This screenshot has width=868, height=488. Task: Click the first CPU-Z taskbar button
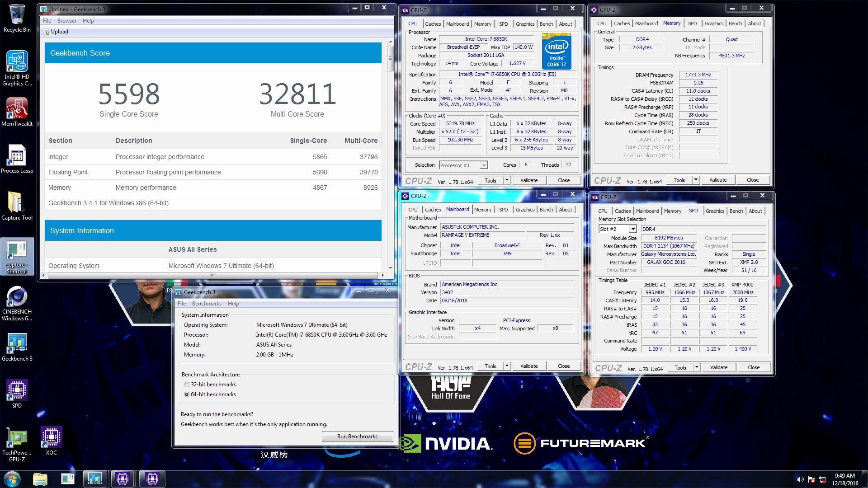123,479
